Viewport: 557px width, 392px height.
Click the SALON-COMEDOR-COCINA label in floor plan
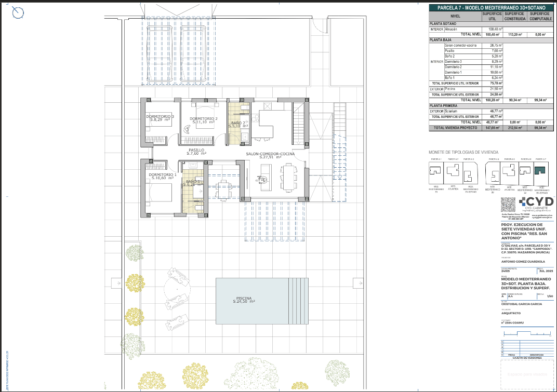pyautogui.click(x=270, y=154)
